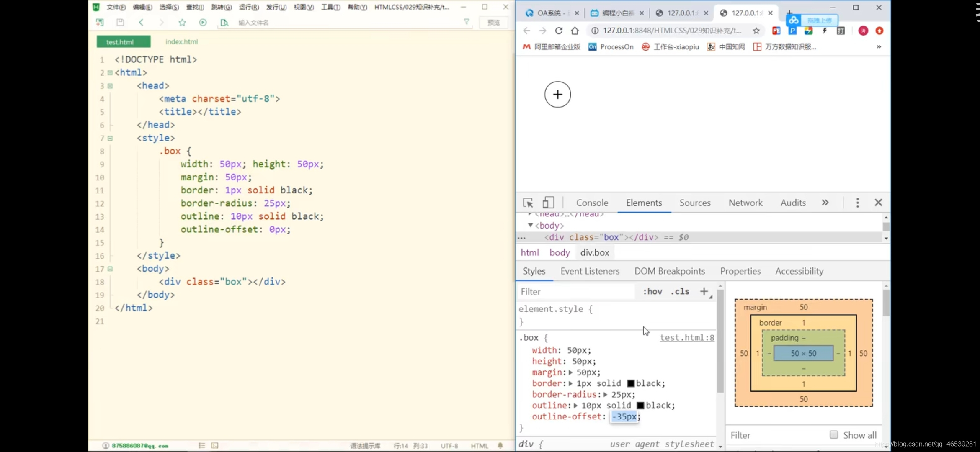The width and height of the screenshot is (980, 452).
Task: Click the run play icon in editor toolbar
Action: (203, 23)
